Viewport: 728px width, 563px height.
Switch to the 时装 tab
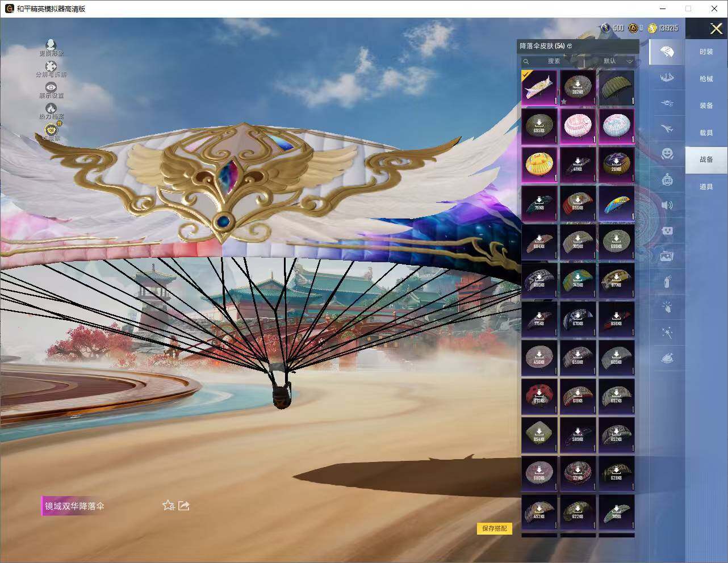coord(706,52)
